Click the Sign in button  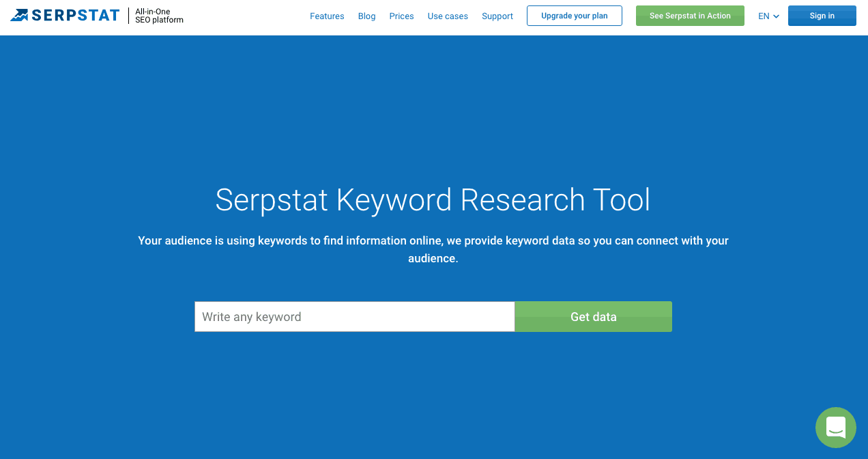[x=822, y=16]
